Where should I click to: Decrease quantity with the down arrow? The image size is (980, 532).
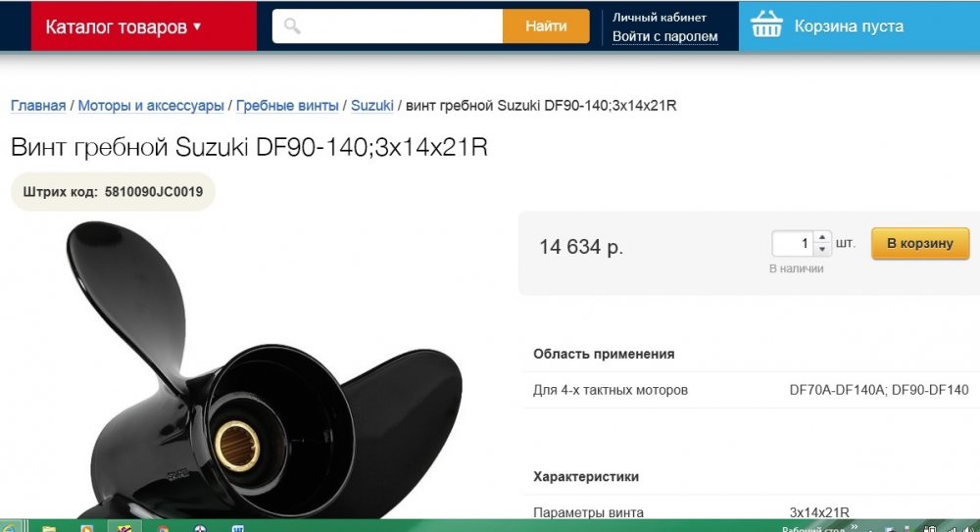pos(822,250)
